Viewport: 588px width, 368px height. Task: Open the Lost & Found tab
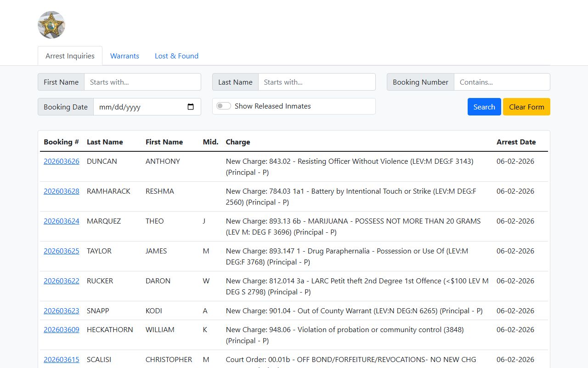pos(176,56)
